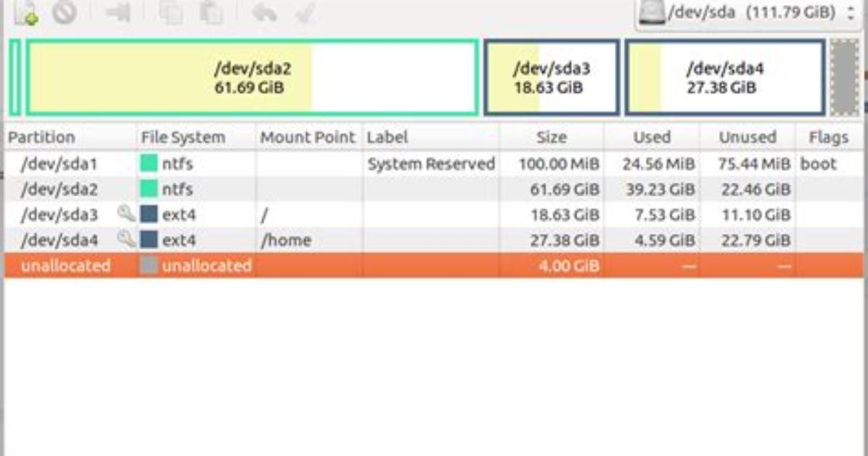The width and height of the screenshot is (868, 456).
Task: Click the Copy partition toolbar icon
Action: (171, 13)
